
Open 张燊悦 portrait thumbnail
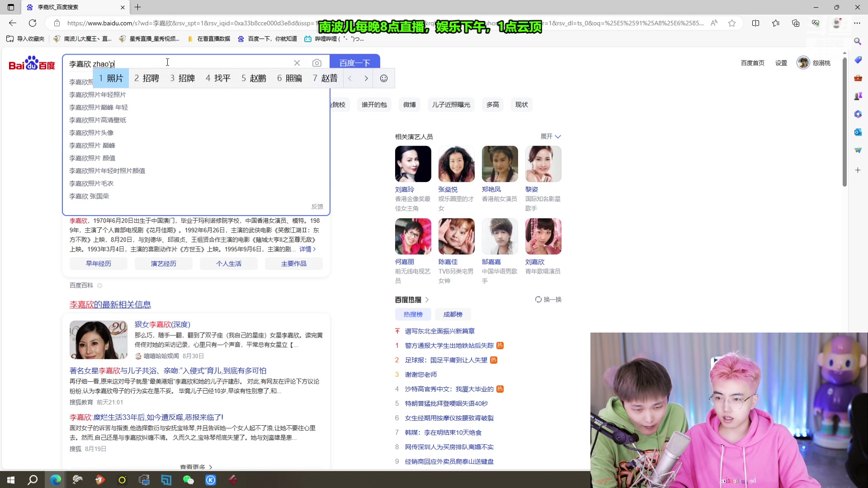(x=457, y=164)
